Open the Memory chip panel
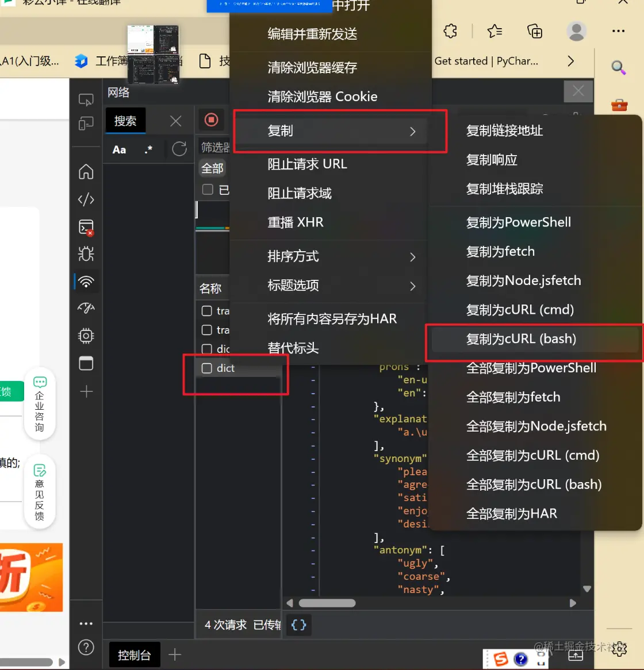Viewport: 644px width, 670px height. 86,336
